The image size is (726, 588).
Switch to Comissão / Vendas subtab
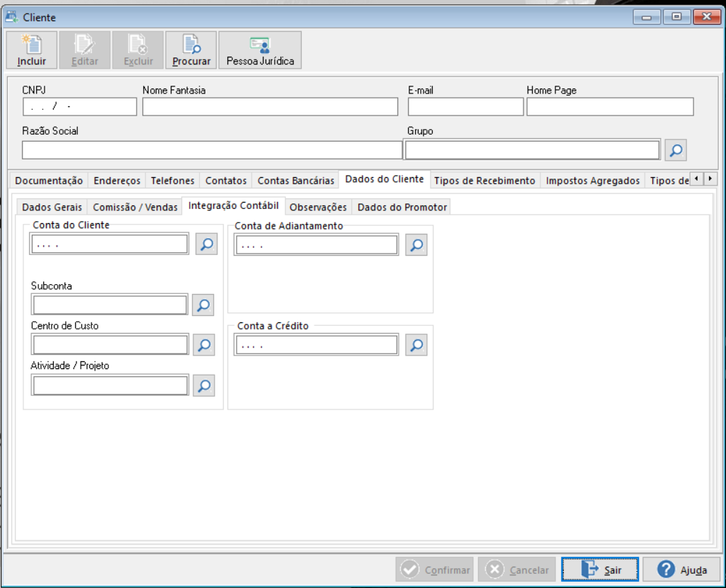pyautogui.click(x=135, y=207)
